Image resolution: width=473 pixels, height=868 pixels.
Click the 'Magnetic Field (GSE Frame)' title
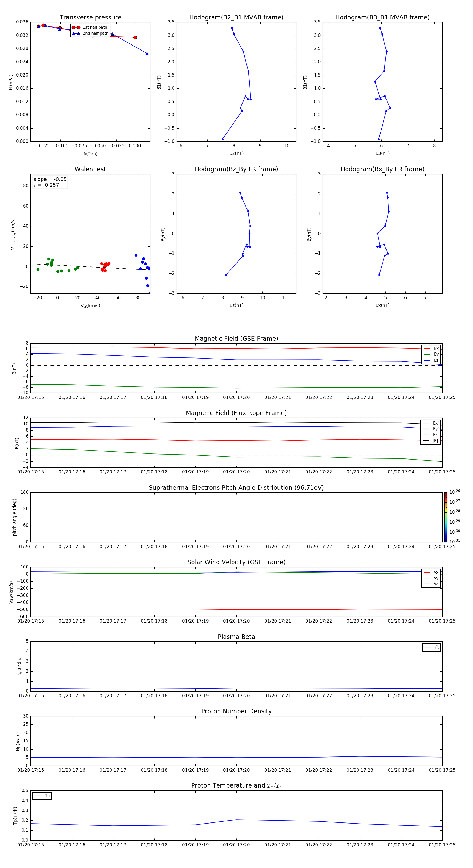tap(236, 339)
